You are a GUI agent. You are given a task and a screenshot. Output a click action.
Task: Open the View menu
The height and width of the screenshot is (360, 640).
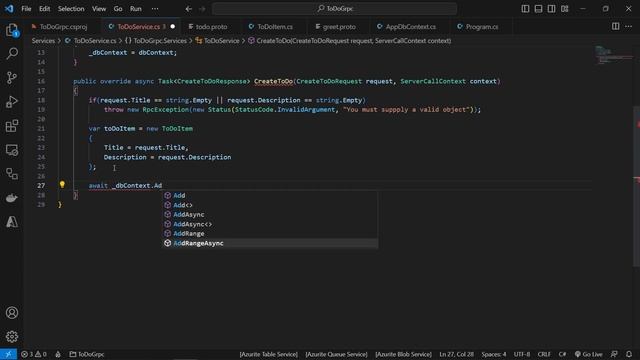coord(99,9)
